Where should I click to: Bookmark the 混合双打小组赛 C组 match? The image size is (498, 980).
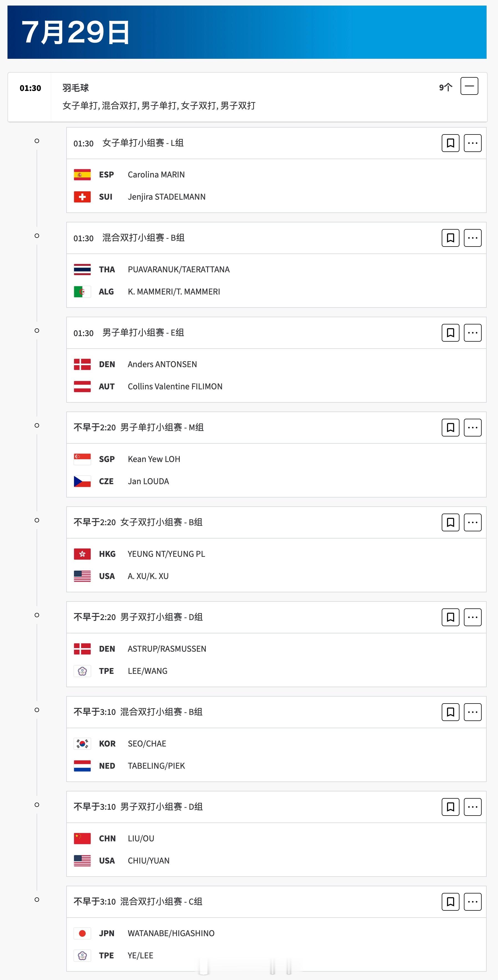point(450,902)
